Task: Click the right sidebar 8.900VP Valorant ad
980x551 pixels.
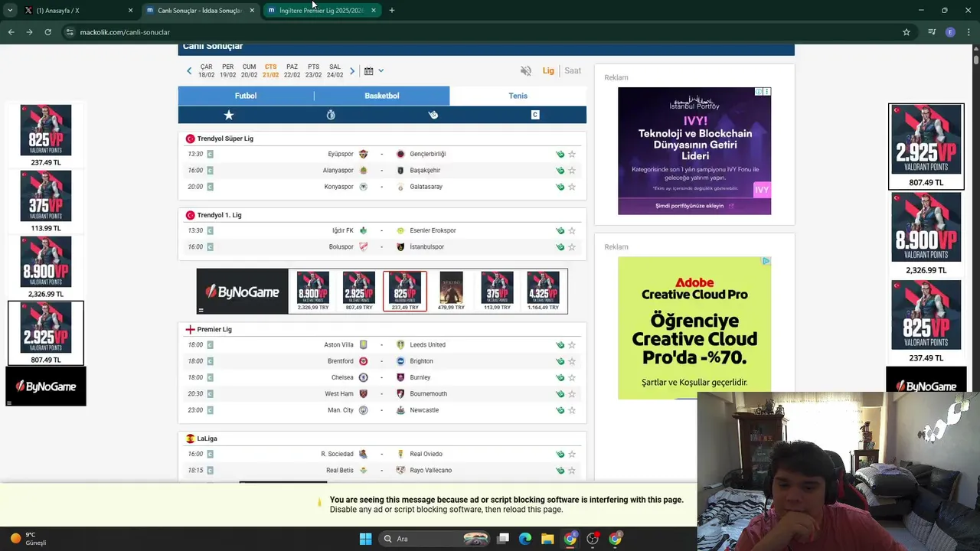Action: coord(926,233)
